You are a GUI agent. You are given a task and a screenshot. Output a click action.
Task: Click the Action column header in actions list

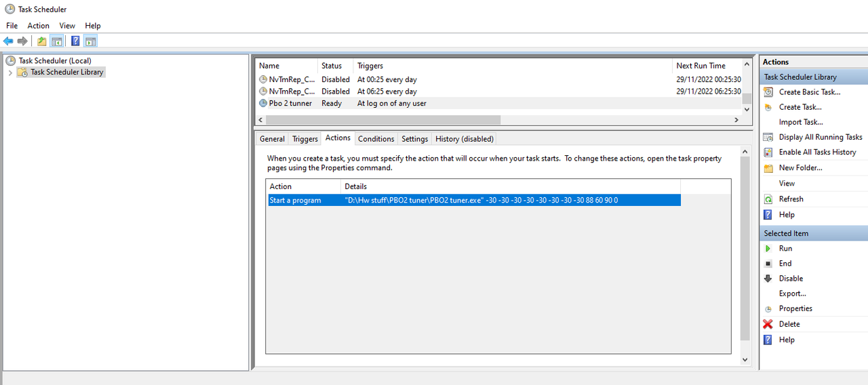tap(304, 186)
